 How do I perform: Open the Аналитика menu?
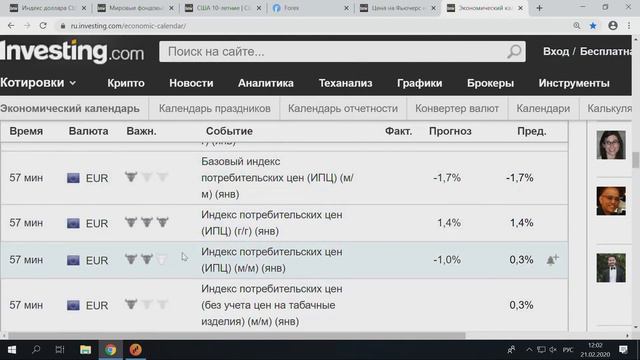point(266,83)
